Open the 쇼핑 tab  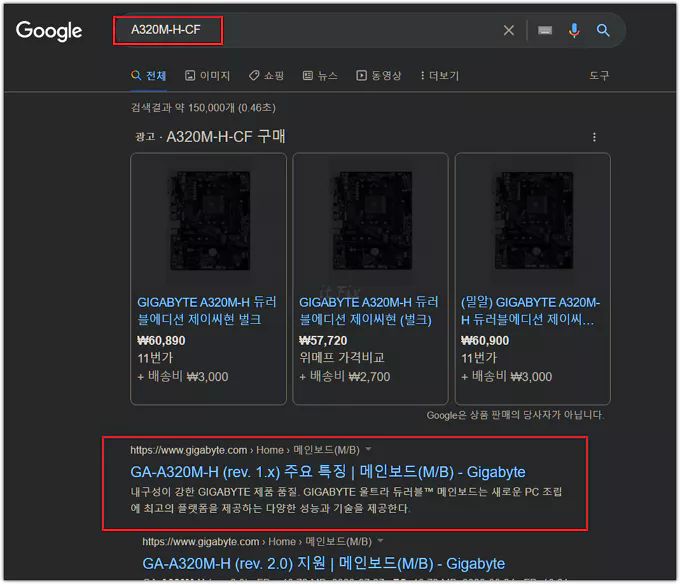266,76
